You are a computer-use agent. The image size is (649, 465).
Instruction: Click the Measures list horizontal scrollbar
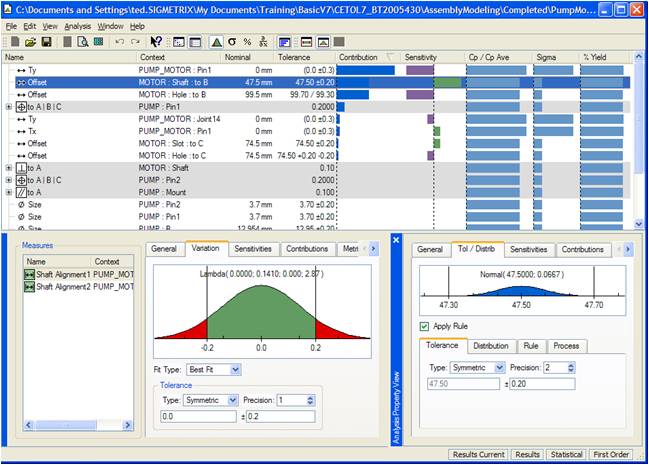65,424
